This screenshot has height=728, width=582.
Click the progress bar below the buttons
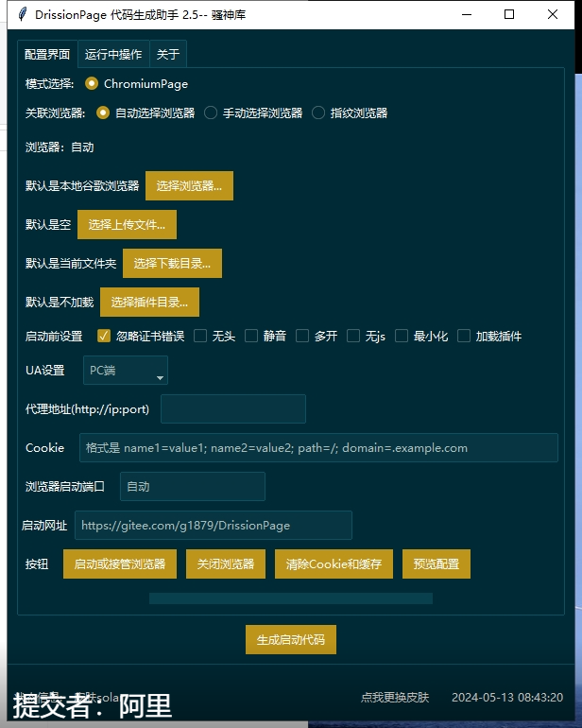[x=291, y=598]
